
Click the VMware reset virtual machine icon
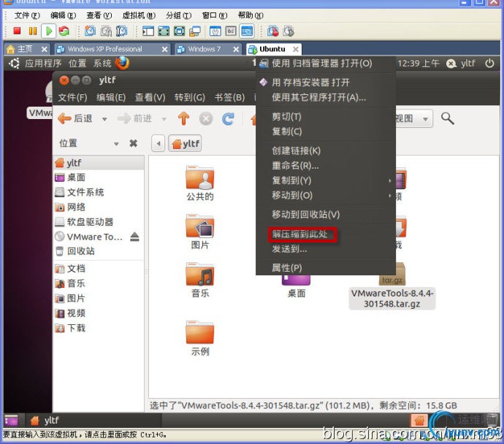click(x=64, y=31)
